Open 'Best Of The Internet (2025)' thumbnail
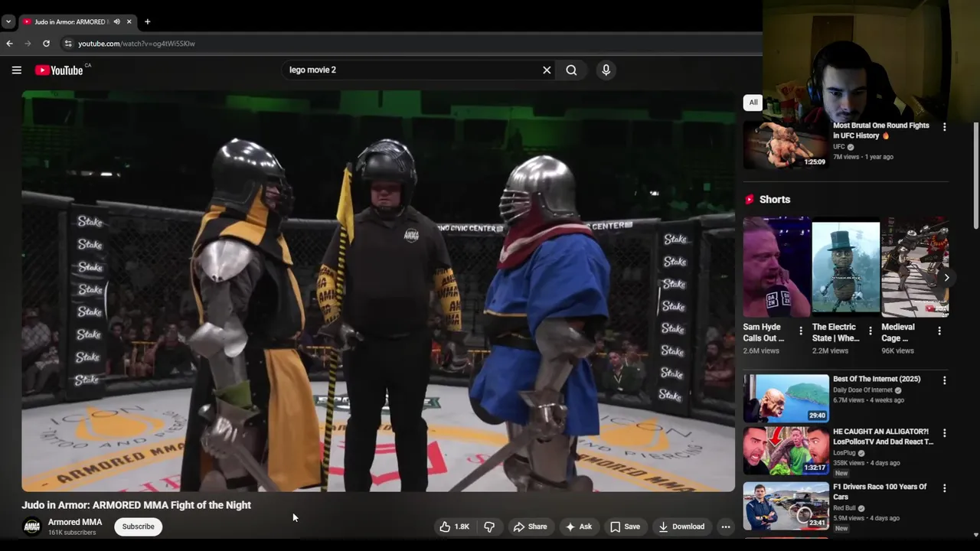The width and height of the screenshot is (980, 551). coord(786,398)
